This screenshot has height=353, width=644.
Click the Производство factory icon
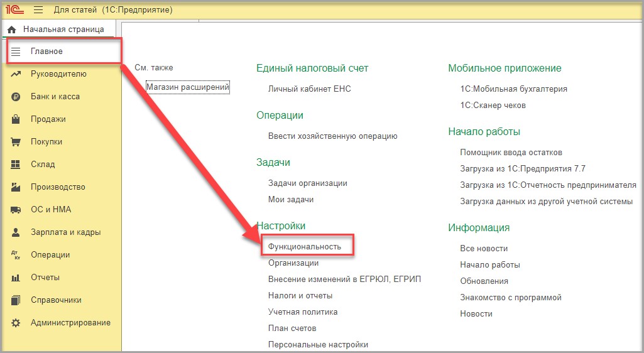point(16,187)
